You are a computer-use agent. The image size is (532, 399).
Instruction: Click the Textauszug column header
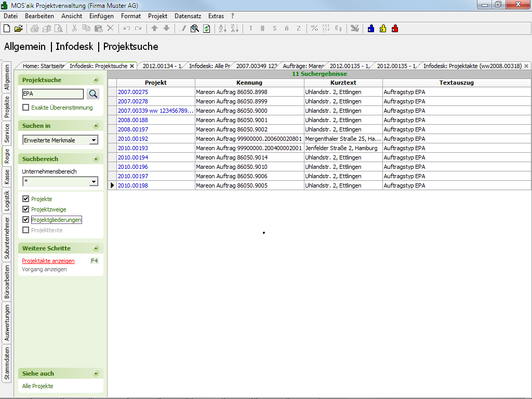pyautogui.click(x=456, y=83)
